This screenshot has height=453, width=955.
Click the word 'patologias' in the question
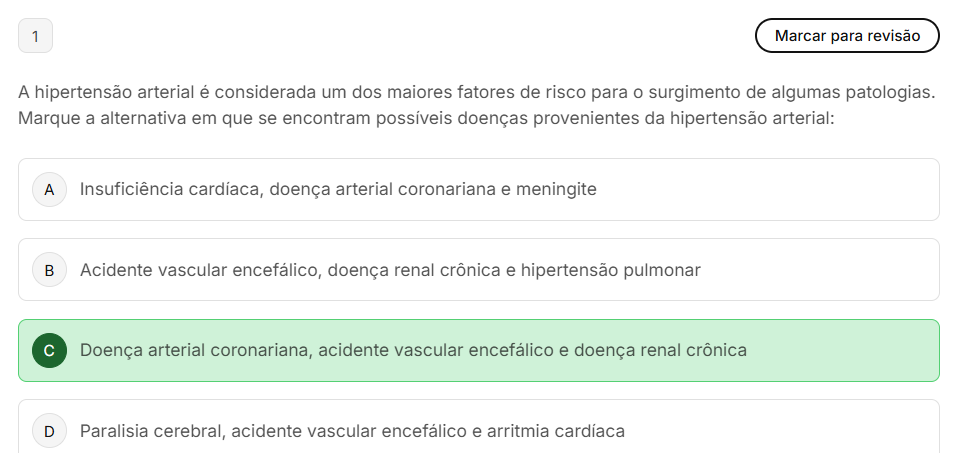pyautogui.click(x=889, y=93)
